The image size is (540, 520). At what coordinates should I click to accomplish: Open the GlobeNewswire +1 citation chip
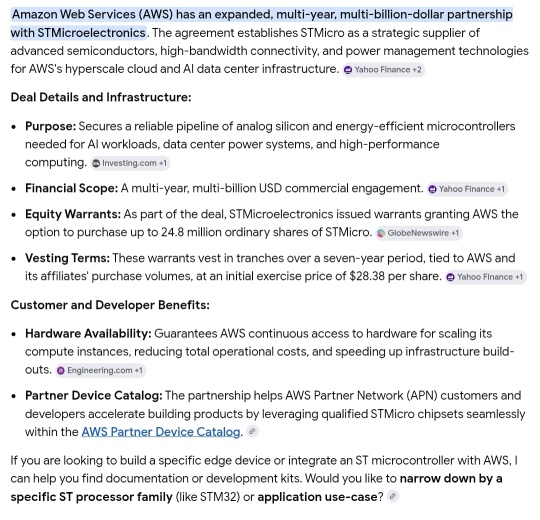pyautogui.click(x=419, y=233)
